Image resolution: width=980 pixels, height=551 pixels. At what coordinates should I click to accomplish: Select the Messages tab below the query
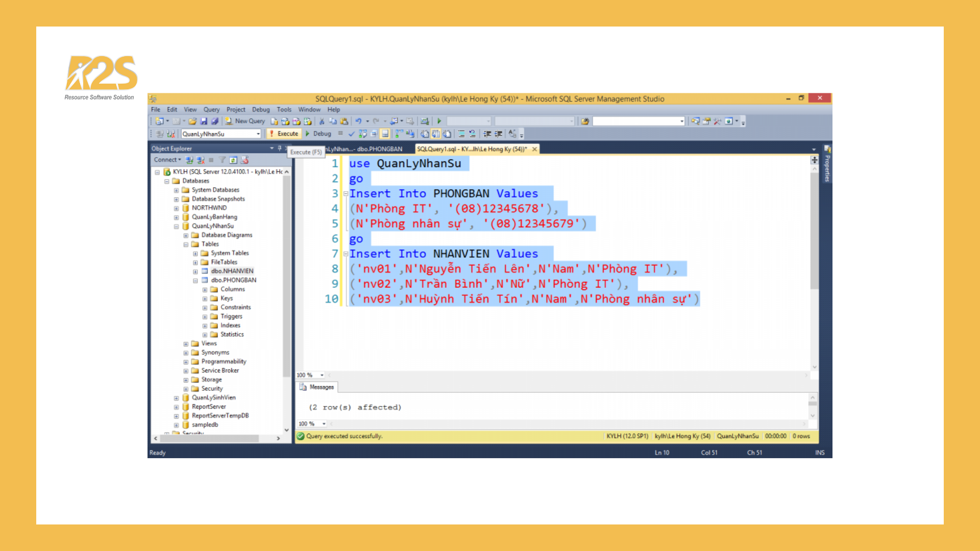pyautogui.click(x=317, y=387)
